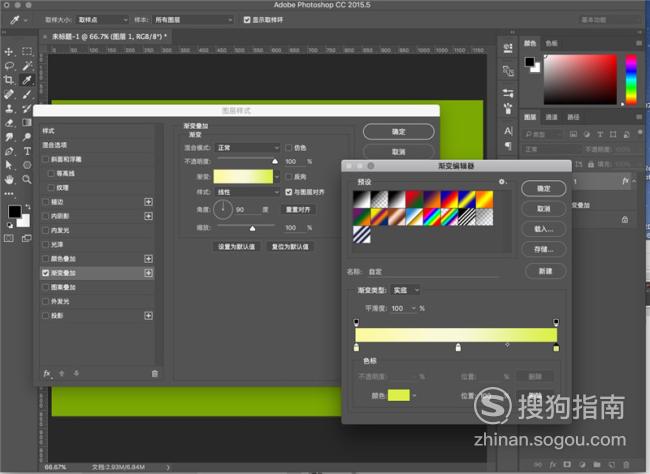The width and height of the screenshot is (650, 474).
Task: Select the Pen tool
Action: [9, 151]
